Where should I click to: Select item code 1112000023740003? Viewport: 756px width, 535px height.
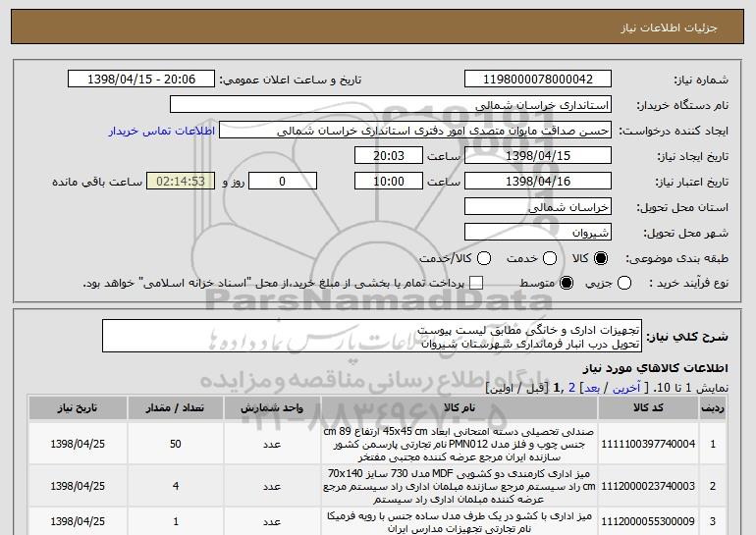(x=648, y=486)
